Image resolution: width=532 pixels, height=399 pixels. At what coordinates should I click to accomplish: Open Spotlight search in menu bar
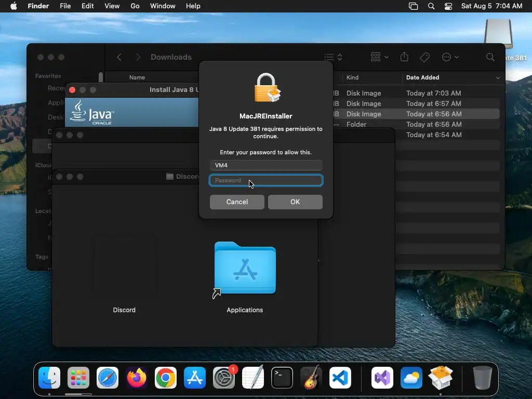(x=431, y=6)
